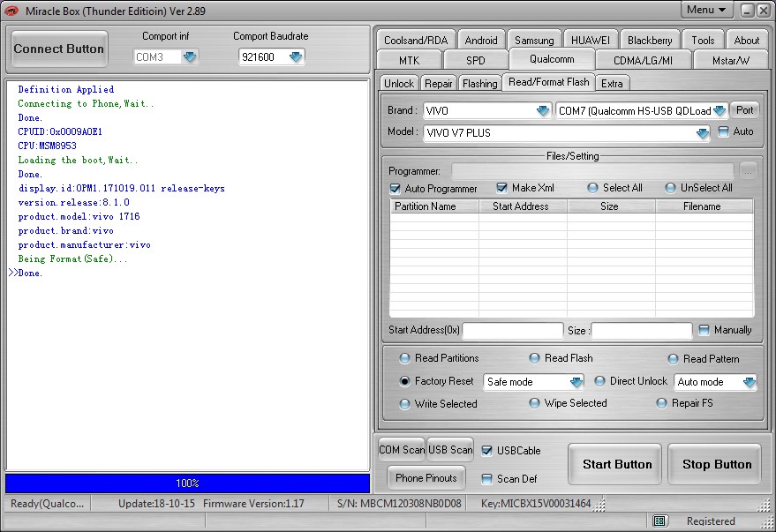Click the browse button beside Programmer field

748,171
